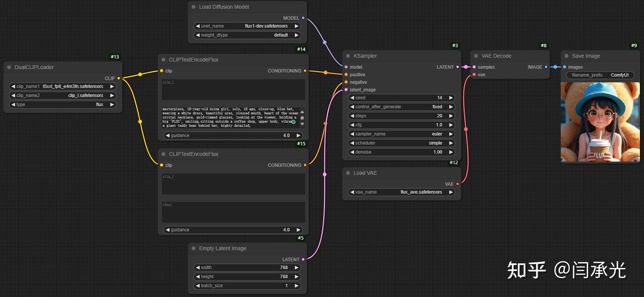Click the scroll-down arrow in the prompt text box
Screen dimensions: 644x297
tap(302, 124)
